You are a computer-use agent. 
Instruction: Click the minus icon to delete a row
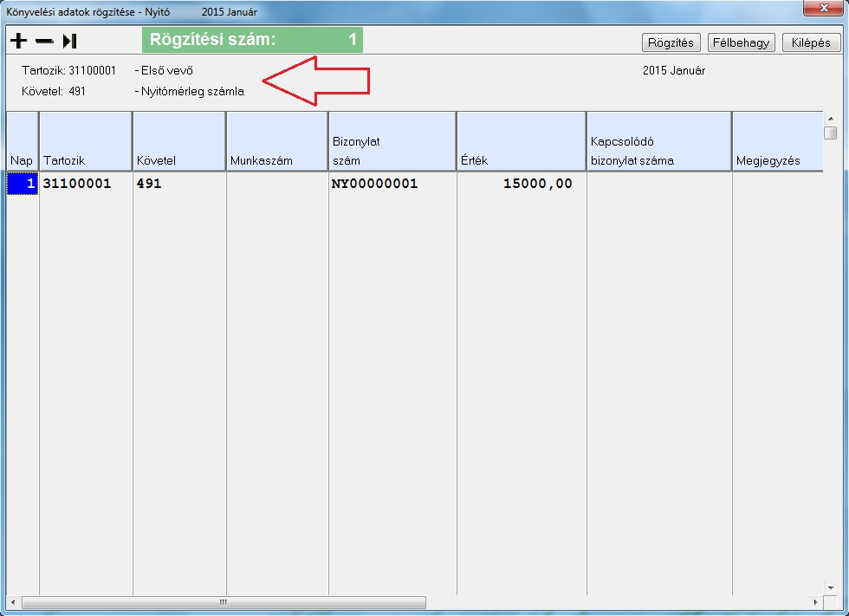(44, 41)
